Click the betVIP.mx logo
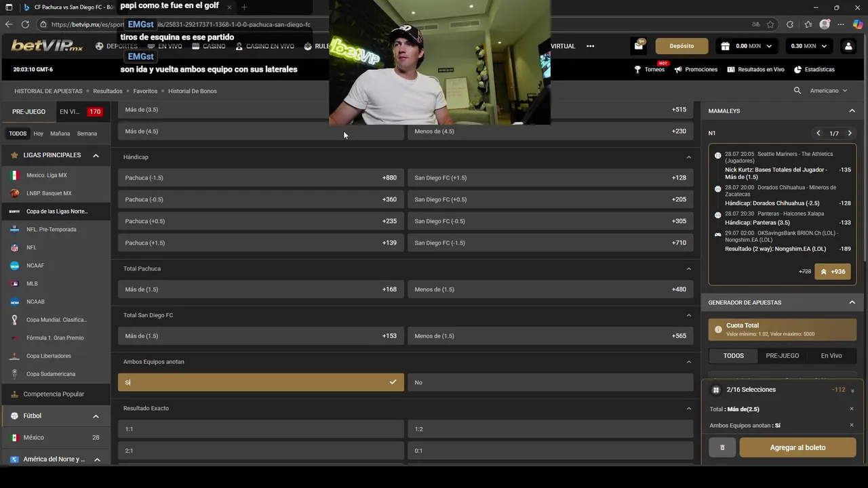The width and height of the screenshot is (868, 488). (47, 46)
